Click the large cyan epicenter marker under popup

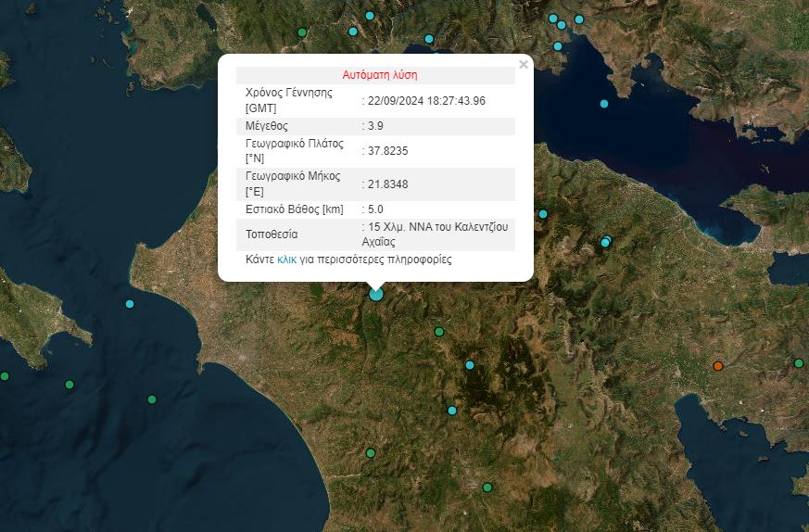click(x=376, y=294)
